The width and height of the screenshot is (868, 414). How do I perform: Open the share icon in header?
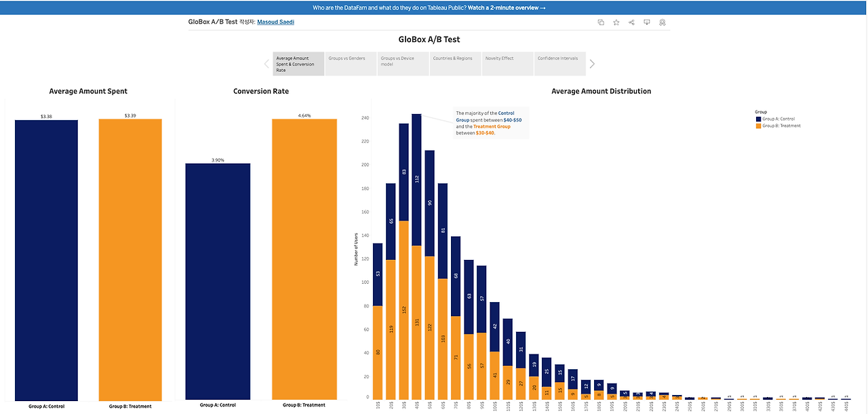coord(631,22)
